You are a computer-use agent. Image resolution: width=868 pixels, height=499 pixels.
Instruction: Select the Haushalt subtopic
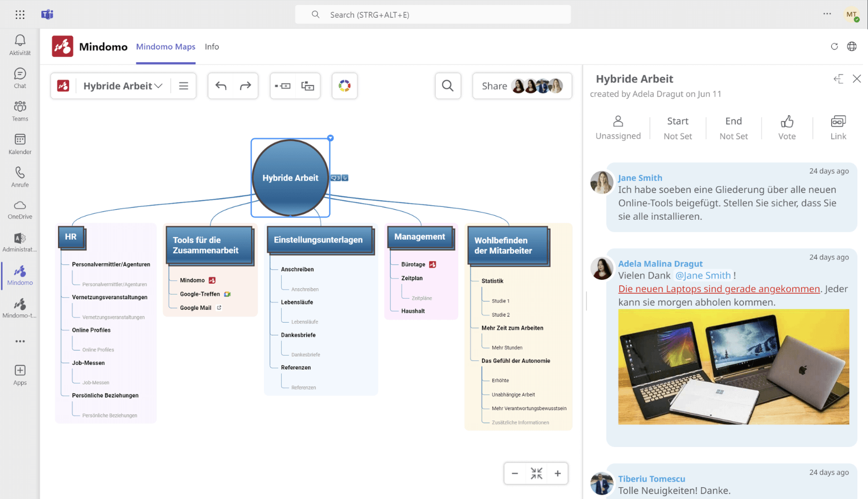413,311
